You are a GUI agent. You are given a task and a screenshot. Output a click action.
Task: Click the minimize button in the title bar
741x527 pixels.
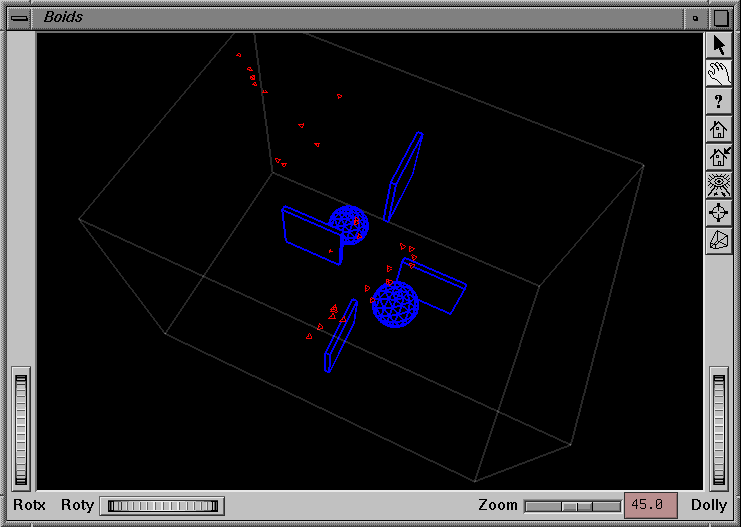[696, 18]
